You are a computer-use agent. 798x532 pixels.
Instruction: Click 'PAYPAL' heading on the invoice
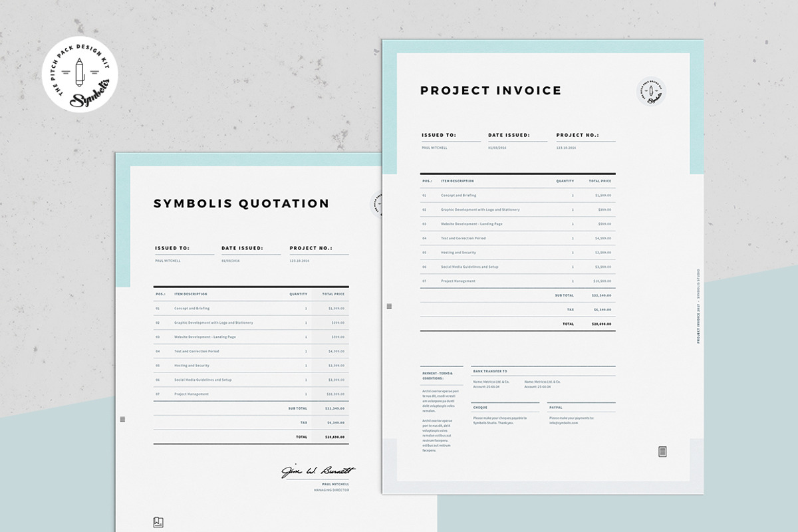click(556, 407)
